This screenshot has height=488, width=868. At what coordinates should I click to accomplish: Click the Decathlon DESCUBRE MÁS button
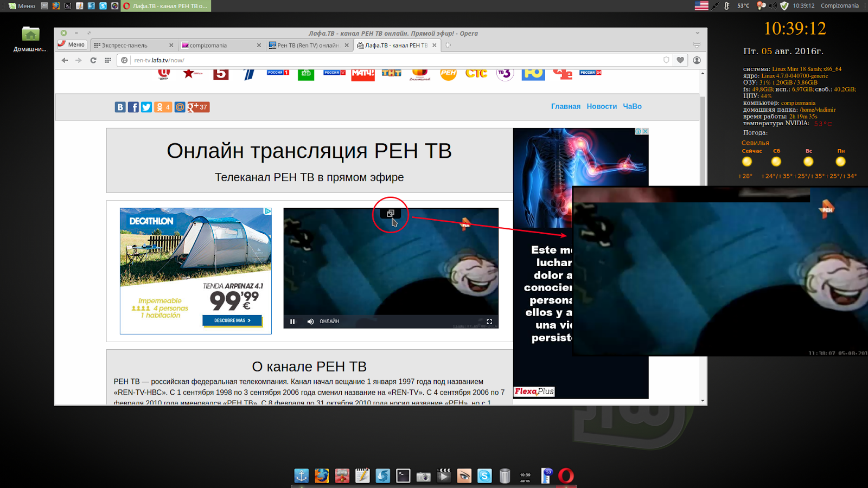232,320
